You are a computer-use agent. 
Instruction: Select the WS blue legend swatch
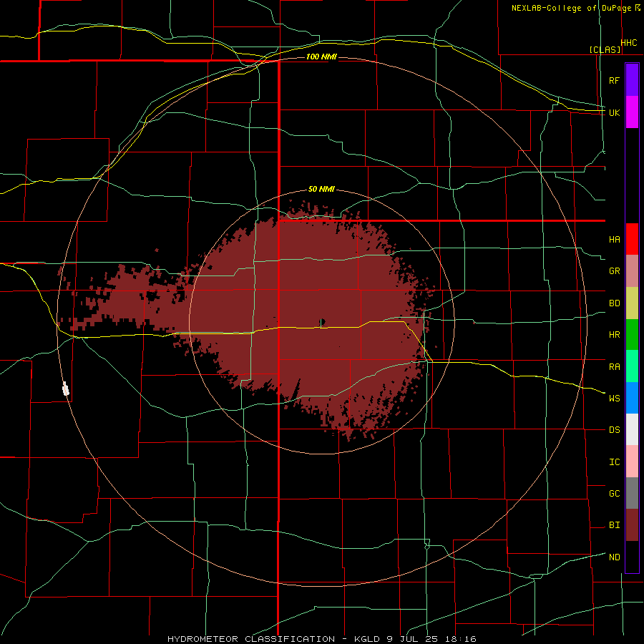point(632,398)
